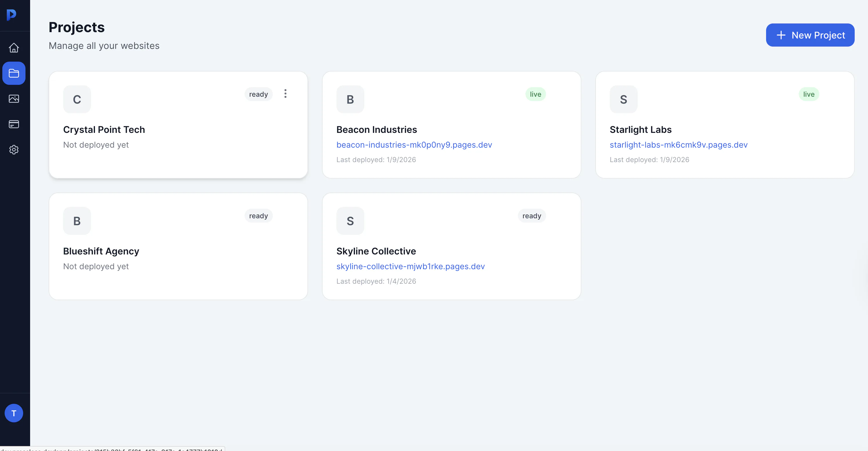This screenshot has height=451, width=868.
Task: Open the Settings gear icon in sidebar
Action: pos(14,150)
